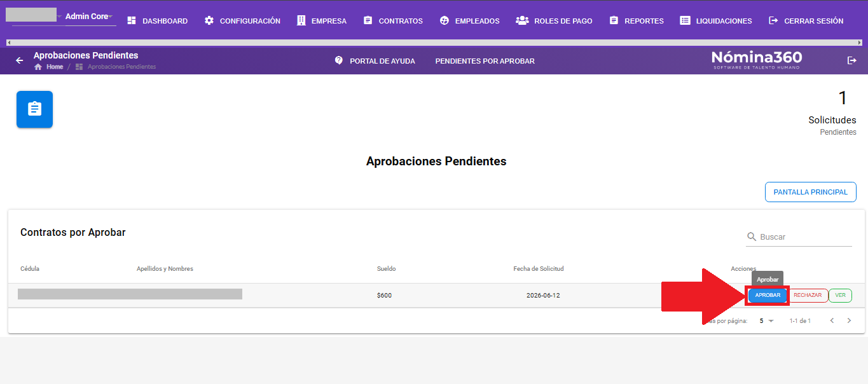Click the horizontal scrollbar under the menu
This screenshot has width=868, height=384.
[434, 43]
